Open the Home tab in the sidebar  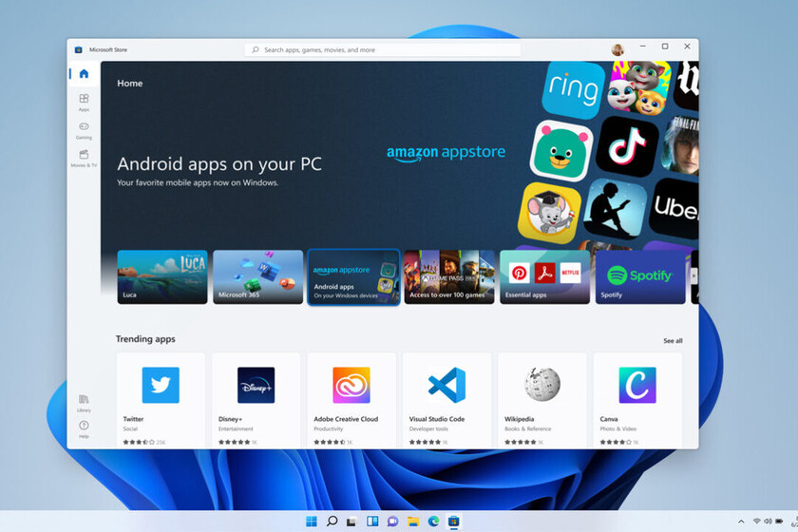[84, 74]
